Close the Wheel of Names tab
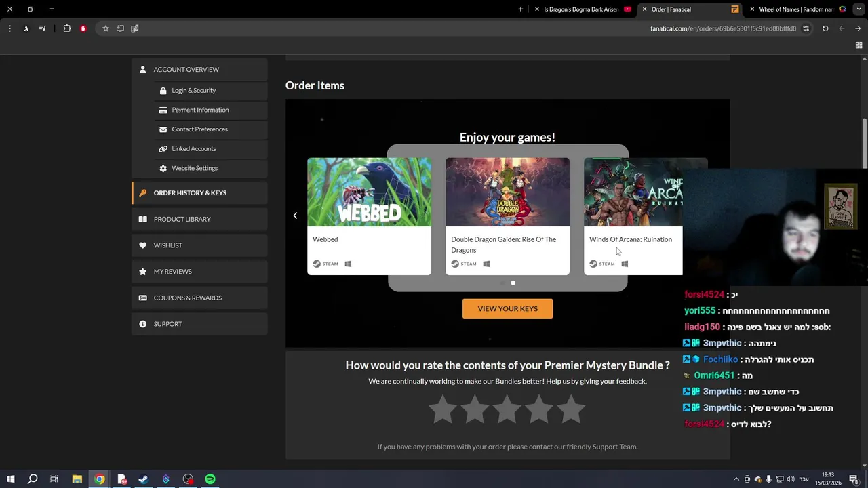 click(752, 9)
